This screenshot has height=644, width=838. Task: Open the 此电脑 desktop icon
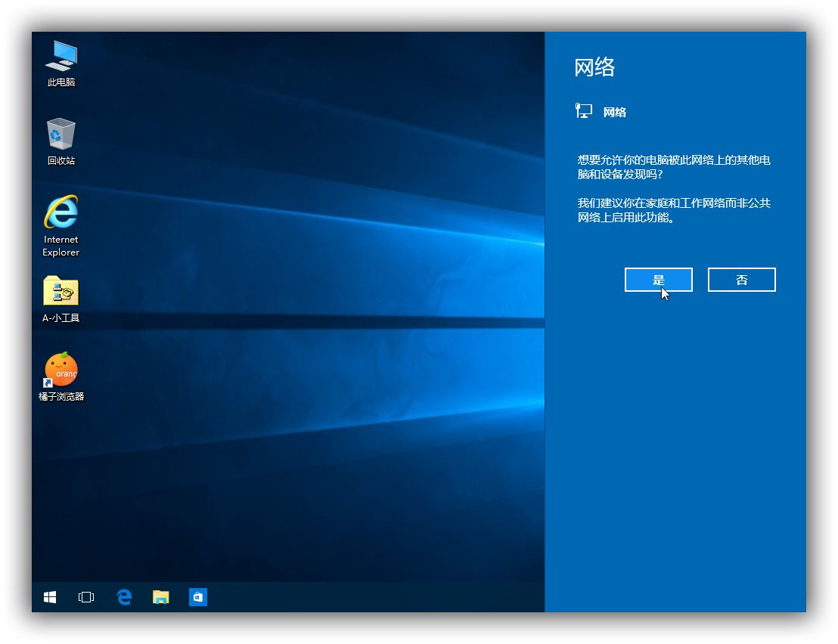pyautogui.click(x=61, y=63)
